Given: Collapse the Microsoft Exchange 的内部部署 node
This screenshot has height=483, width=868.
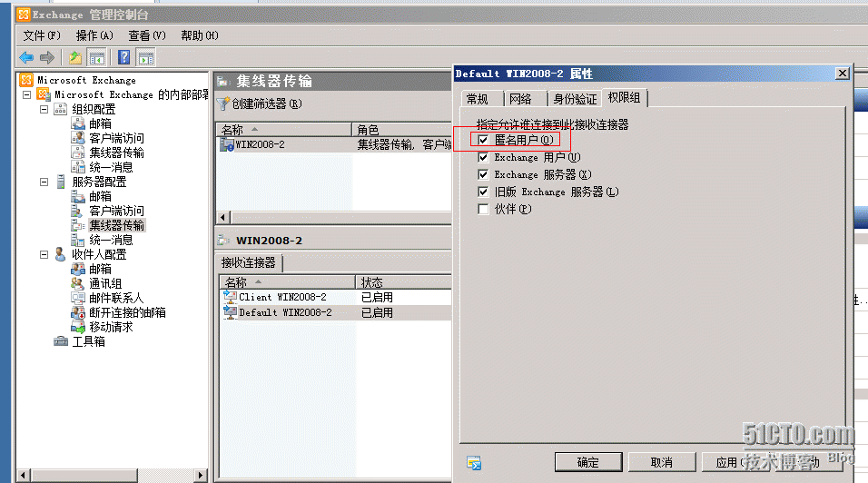Looking at the screenshot, I should click(26, 94).
